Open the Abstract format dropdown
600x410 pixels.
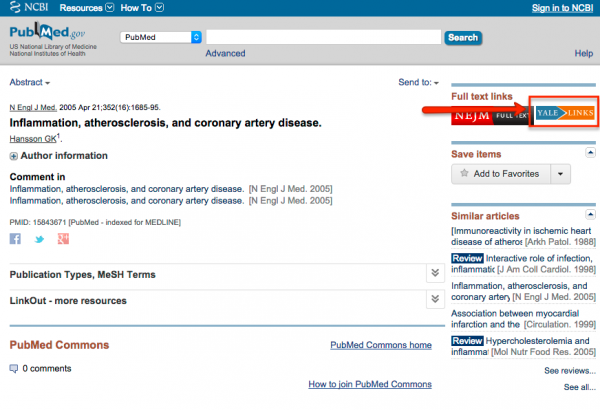[29, 82]
